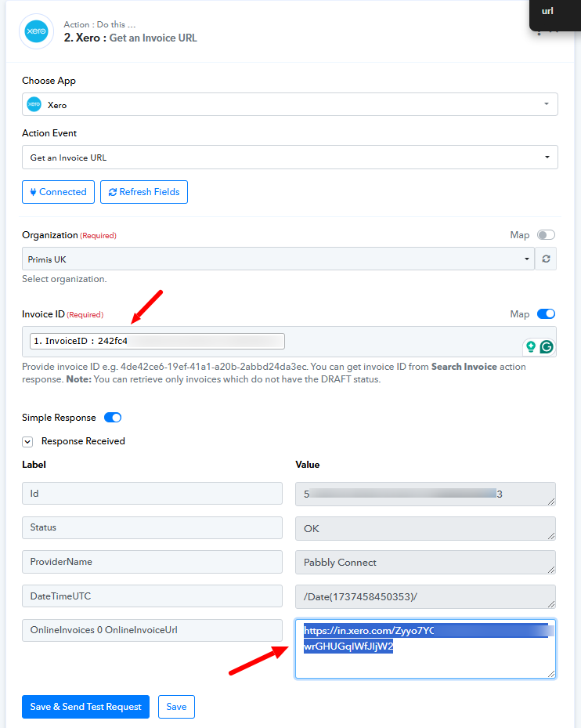The height and width of the screenshot is (728, 581).
Task: Click the green lightbulb icon in Invoice ID field
Action: [531, 346]
